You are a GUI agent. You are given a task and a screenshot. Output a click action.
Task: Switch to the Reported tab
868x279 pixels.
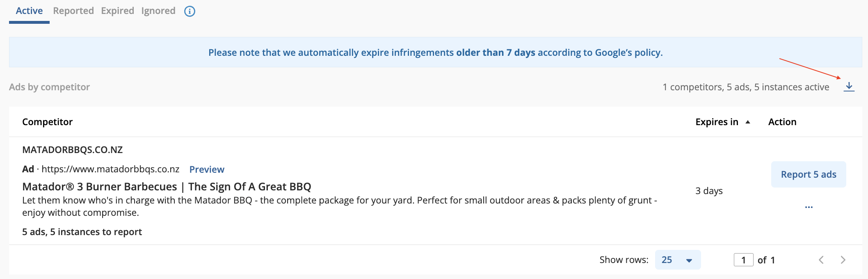pyautogui.click(x=73, y=11)
